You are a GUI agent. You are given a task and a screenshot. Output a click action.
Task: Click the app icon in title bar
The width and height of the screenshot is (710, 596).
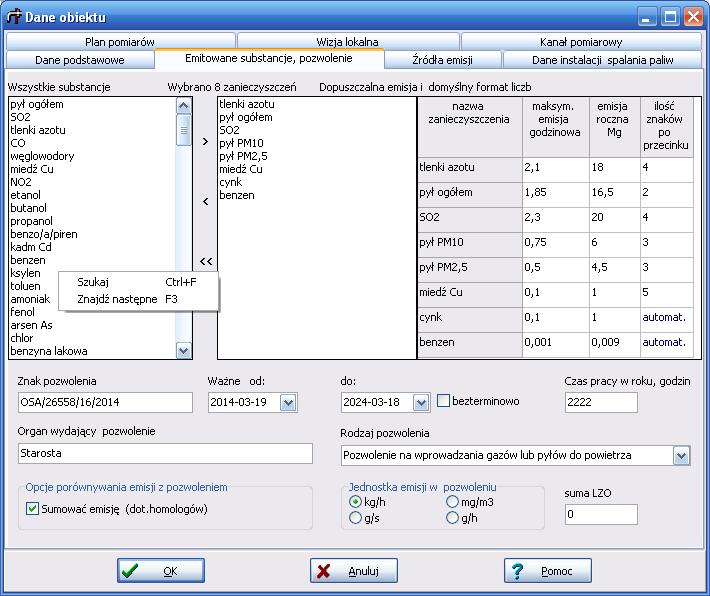pyautogui.click(x=14, y=17)
